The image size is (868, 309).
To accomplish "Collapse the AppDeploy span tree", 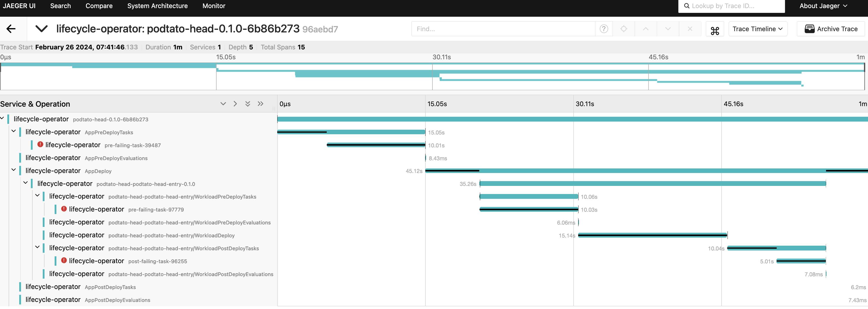I will 14,170.
